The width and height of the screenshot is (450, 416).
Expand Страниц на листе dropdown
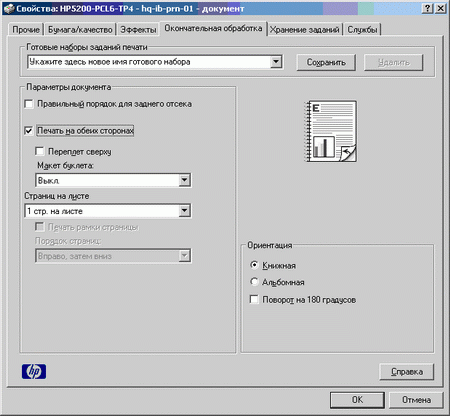tap(184, 211)
